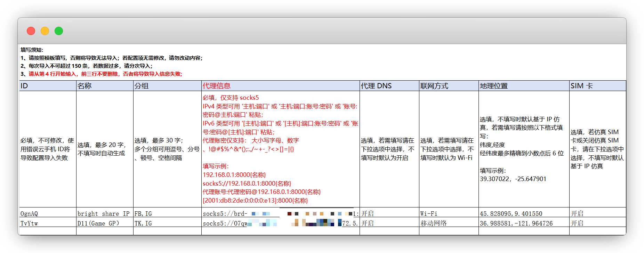The width and height of the screenshot is (644, 253).
Task: Select the 分组 description cell 最多 30 字
Action: tap(167, 149)
